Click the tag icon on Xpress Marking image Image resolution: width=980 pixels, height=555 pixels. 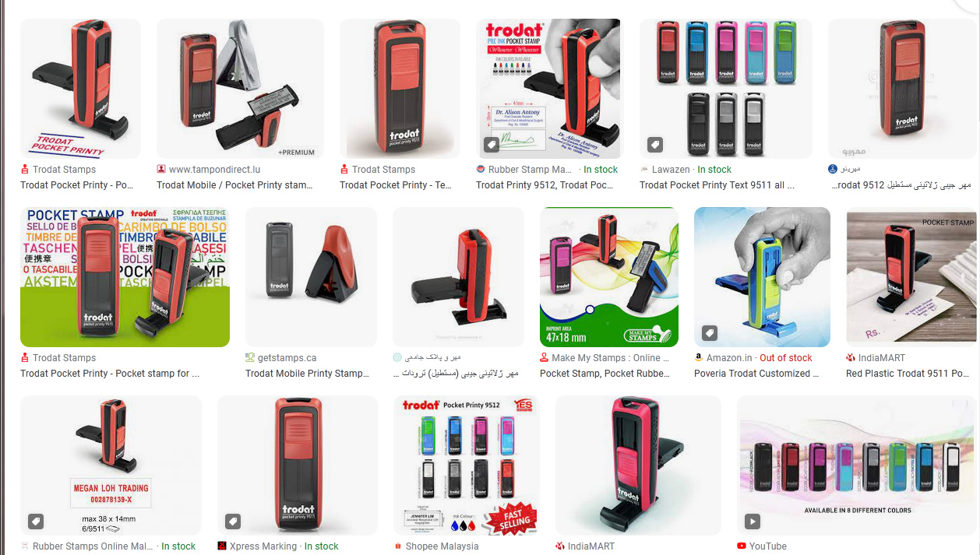(232, 522)
